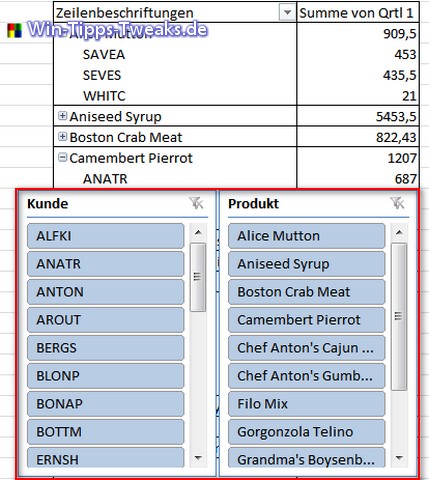
Task: Toggle ALFKI in the Kunde slicer
Action: point(105,236)
